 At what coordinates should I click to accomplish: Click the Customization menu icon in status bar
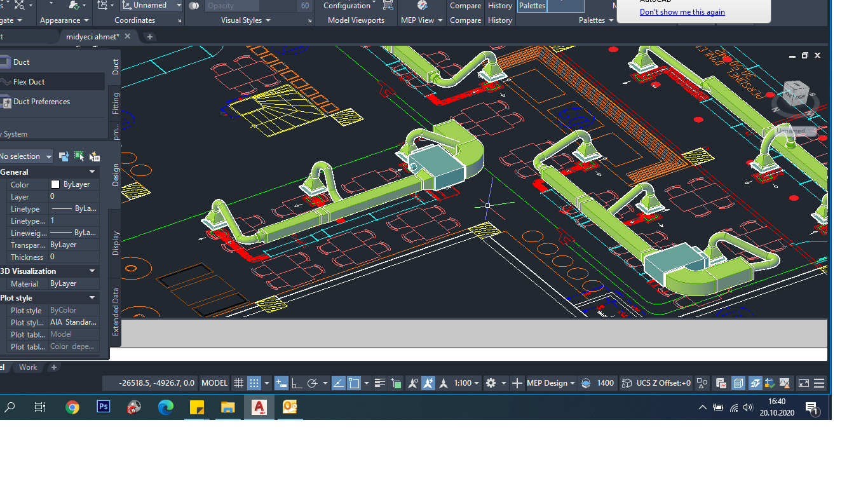(819, 383)
